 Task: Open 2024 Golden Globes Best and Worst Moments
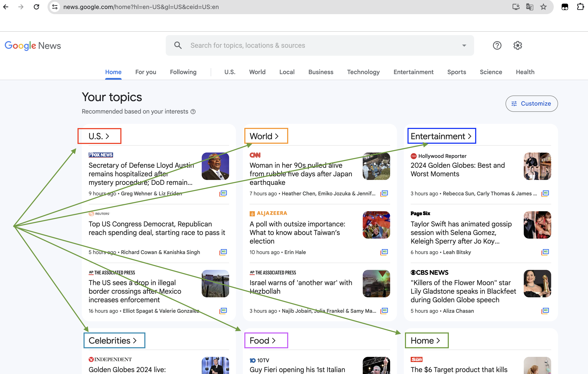point(458,169)
